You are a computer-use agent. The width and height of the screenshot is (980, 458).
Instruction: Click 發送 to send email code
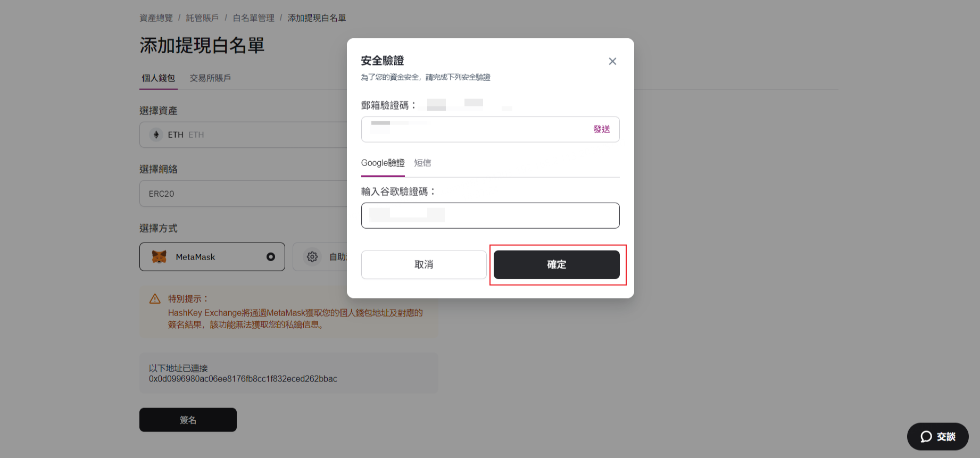click(x=602, y=129)
